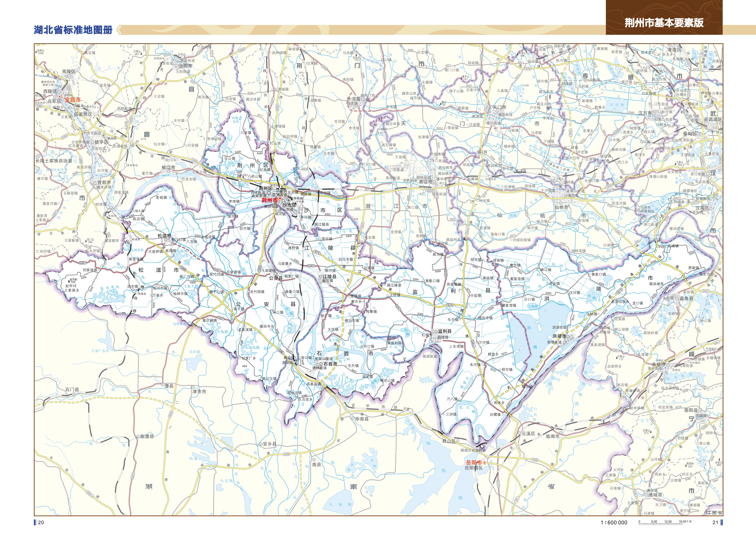The height and width of the screenshot is (545, 756).
Task: Click the red Jingzhou city marker (荆州市)
Action: click(280, 199)
